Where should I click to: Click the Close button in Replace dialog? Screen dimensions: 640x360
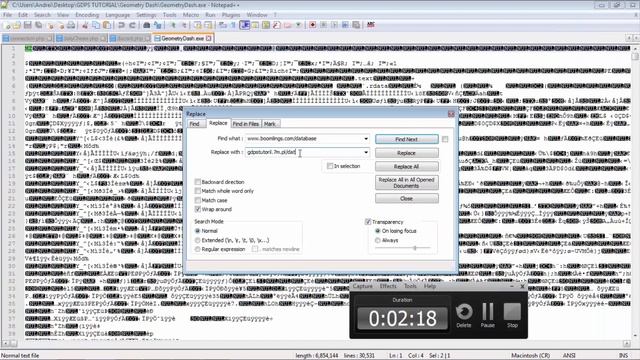(407, 198)
